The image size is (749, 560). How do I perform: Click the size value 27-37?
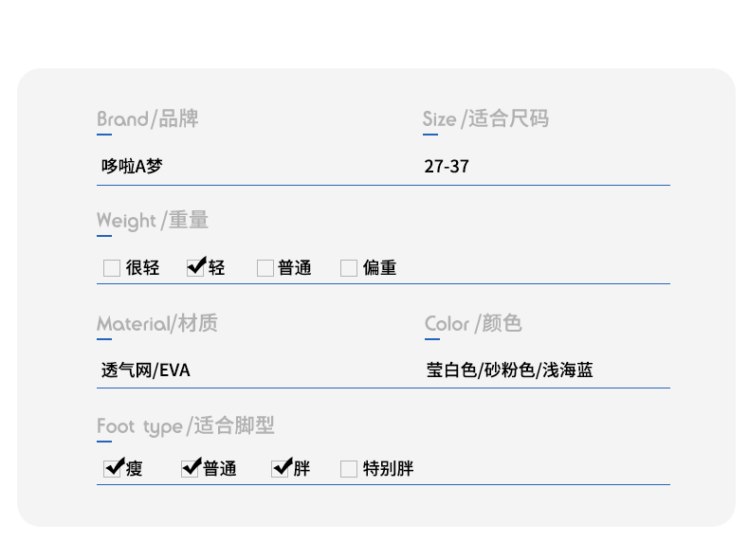pos(447,166)
